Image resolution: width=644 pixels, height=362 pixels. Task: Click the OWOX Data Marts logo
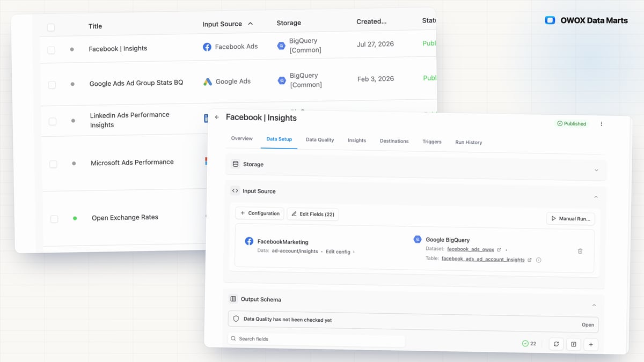pyautogui.click(x=586, y=20)
